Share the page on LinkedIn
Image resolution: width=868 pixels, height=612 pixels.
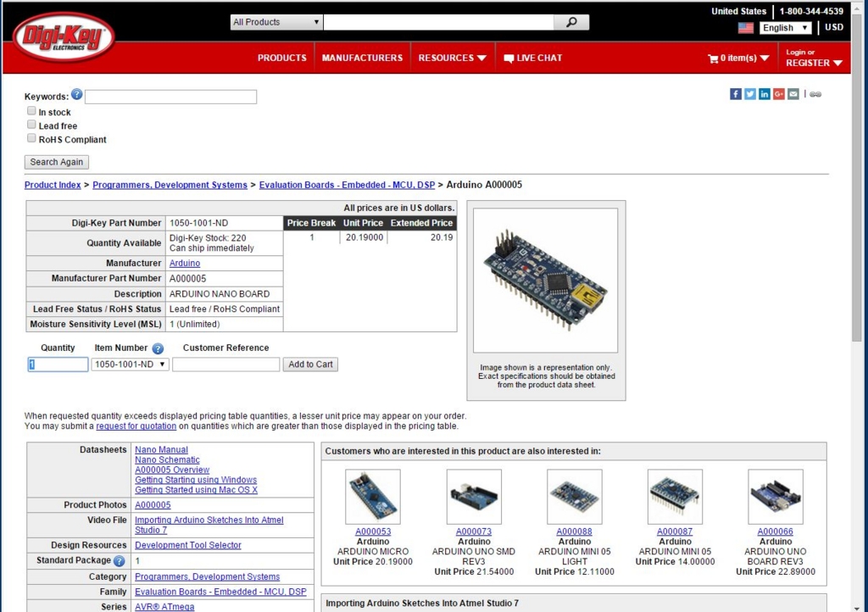point(764,94)
